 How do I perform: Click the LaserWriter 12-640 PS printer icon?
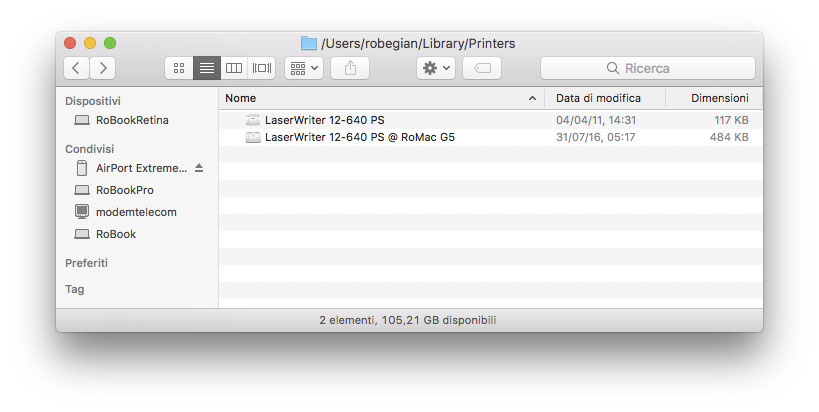click(x=253, y=120)
